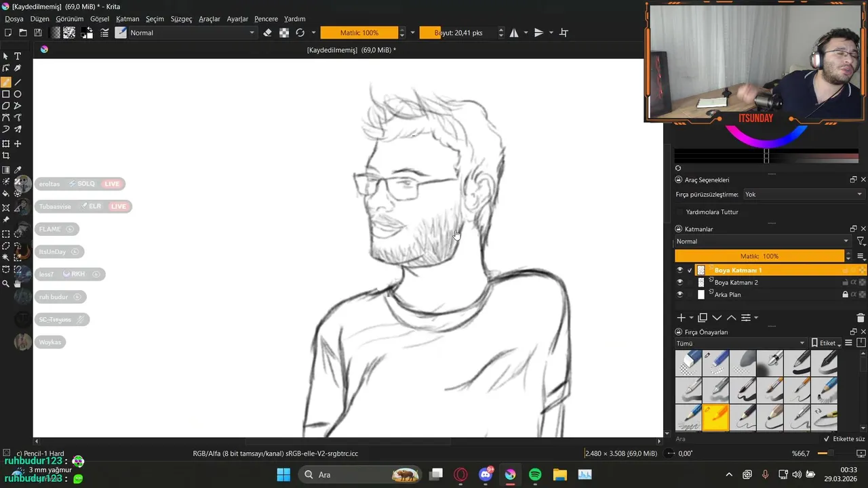The height and width of the screenshot is (488, 868).
Task: Save the document via toolbar icon
Action: tap(38, 33)
